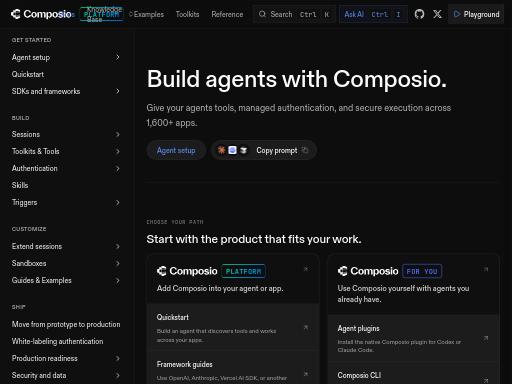
Task: Click the arrow icon on Framework guides card
Action: [306, 374]
